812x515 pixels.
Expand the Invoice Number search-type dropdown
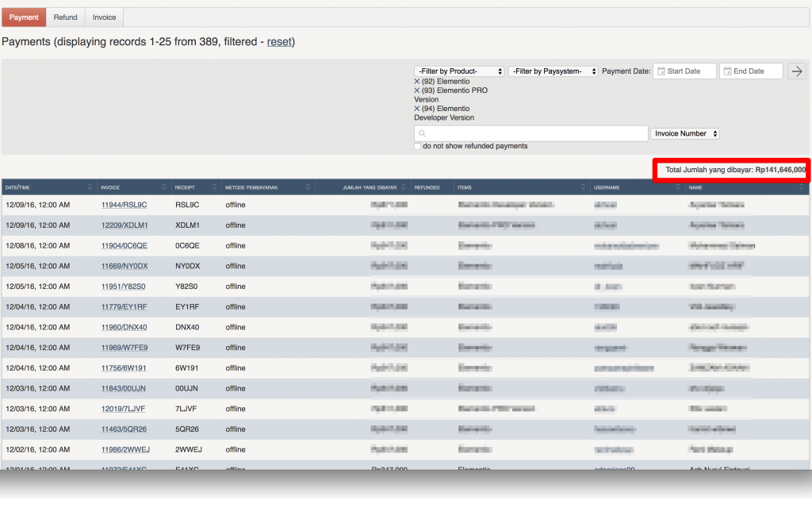click(x=684, y=133)
